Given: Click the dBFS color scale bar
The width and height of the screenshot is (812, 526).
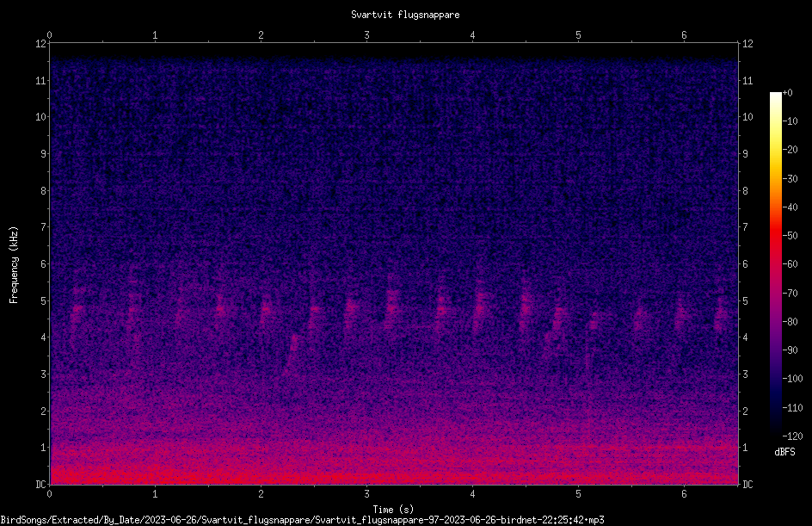Looking at the screenshot, I should point(775,263).
